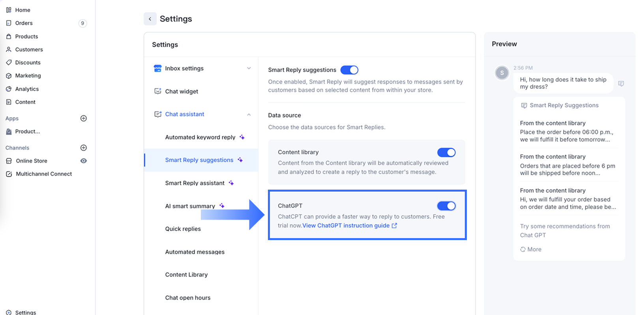The height and width of the screenshot is (315, 644).
Task: Click the Marketing icon in sidebar
Action: pos(9,76)
